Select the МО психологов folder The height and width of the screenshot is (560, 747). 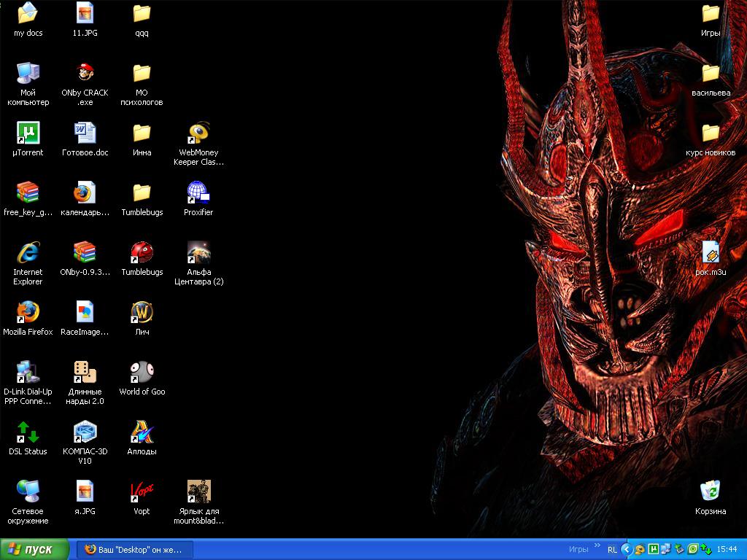pyautogui.click(x=142, y=73)
